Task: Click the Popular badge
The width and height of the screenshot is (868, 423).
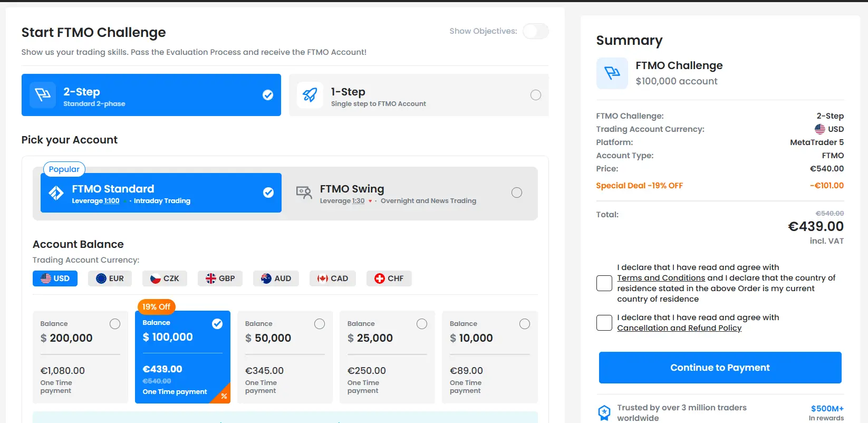Action: click(x=64, y=169)
